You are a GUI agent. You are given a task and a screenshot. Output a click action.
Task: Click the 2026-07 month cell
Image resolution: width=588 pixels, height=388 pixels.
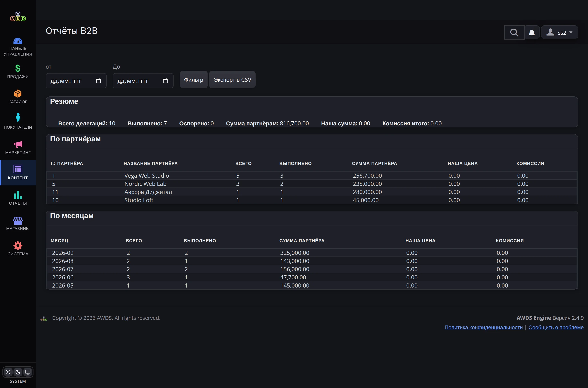63,269
